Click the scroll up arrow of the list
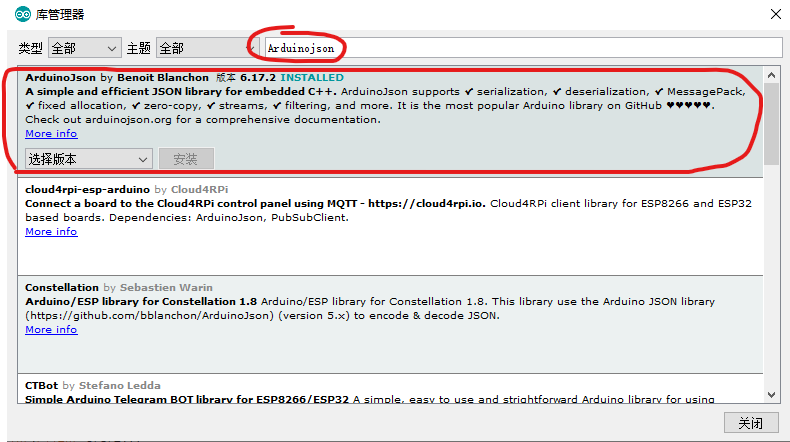The image size is (790, 442). [x=771, y=75]
